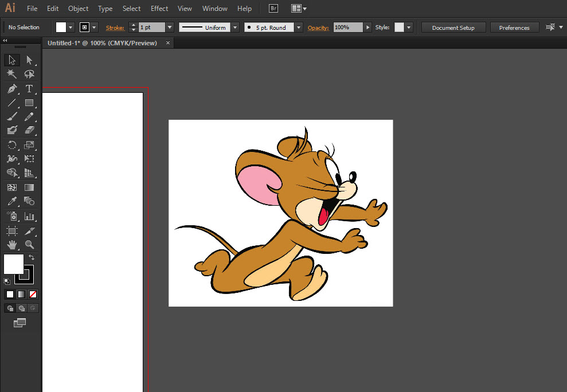Image resolution: width=567 pixels, height=392 pixels.
Task: Select the Column Graph tool
Action: coord(29,216)
